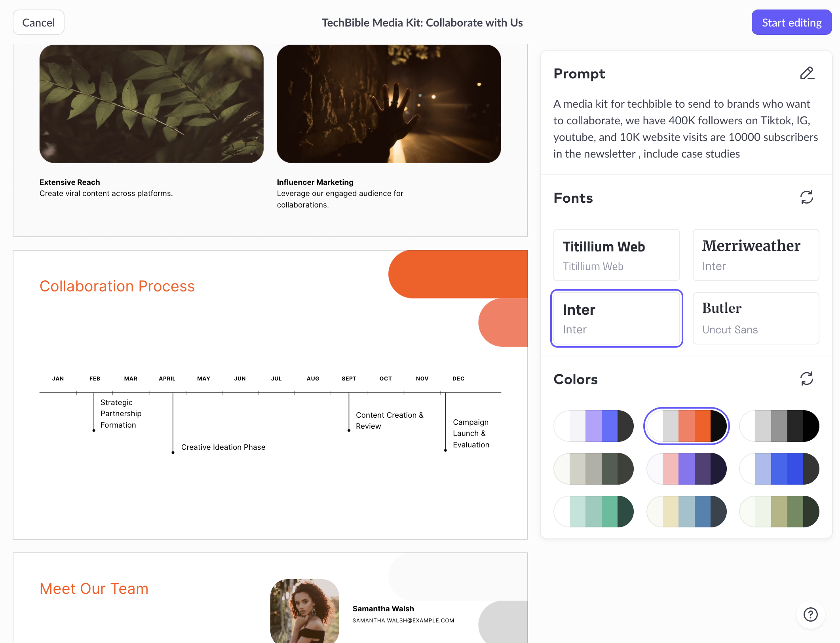The width and height of the screenshot is (840, 643).
Task: Select Campaign Launch & Evaluation label
Action: click(x=471, y=433)
